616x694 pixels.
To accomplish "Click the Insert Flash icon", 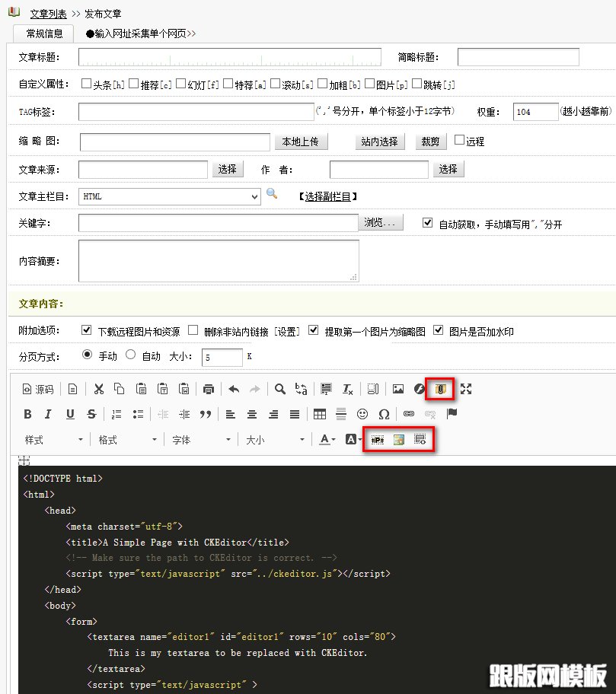I will pos(420,389).
